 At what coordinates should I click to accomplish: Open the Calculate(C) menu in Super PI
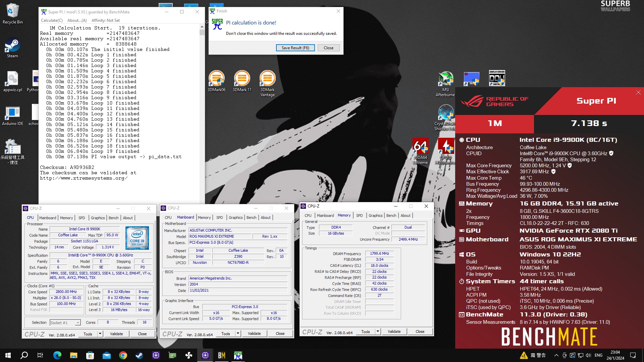pyautogui.click(x=52, y=20)
